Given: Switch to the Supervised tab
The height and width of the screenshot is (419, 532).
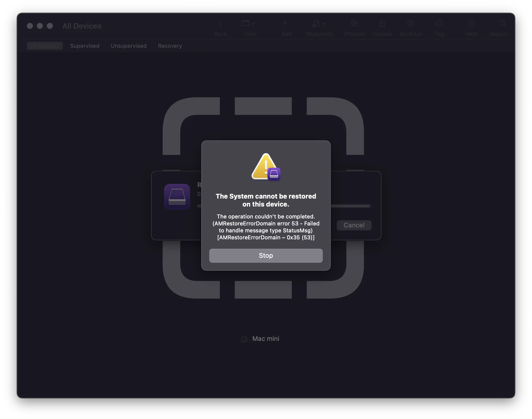Looking at the screenshot, I should pos(85,46).
